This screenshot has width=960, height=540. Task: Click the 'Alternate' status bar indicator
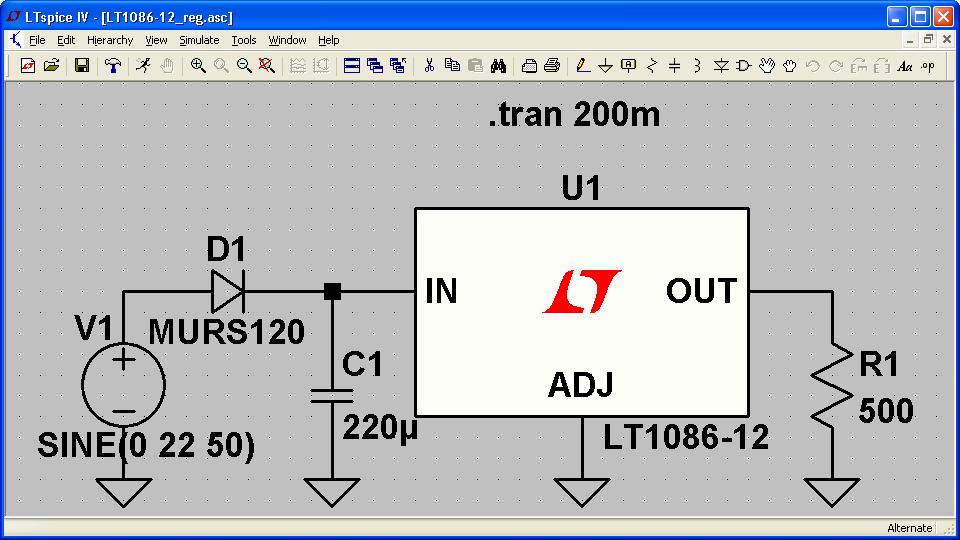[x=909, y=528]
